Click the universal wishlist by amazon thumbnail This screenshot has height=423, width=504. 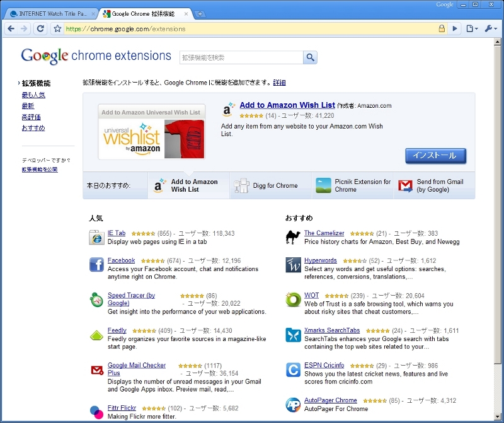point(151,132)
